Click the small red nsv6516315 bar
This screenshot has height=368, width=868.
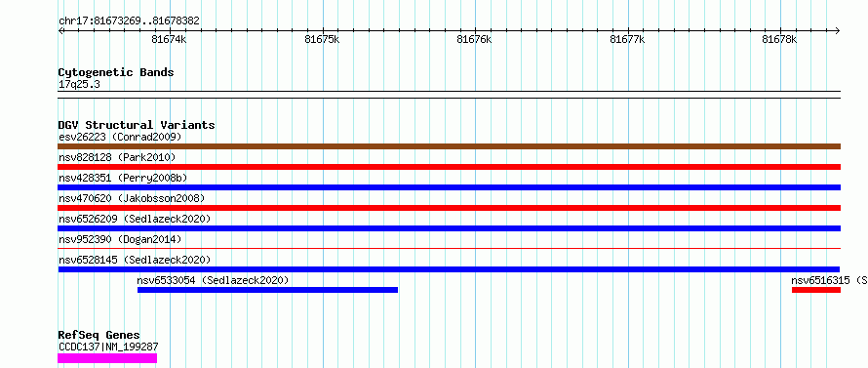pyautogui.click(x=816, y=290)
